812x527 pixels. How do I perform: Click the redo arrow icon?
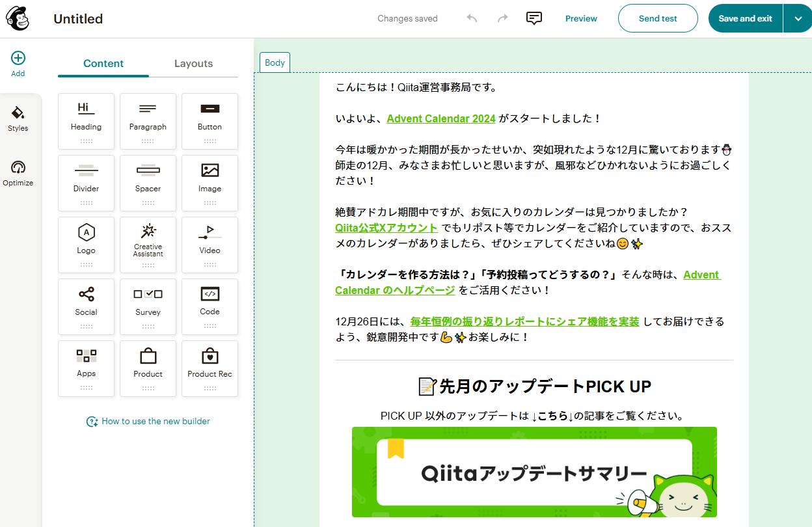(x=502, y=18)
